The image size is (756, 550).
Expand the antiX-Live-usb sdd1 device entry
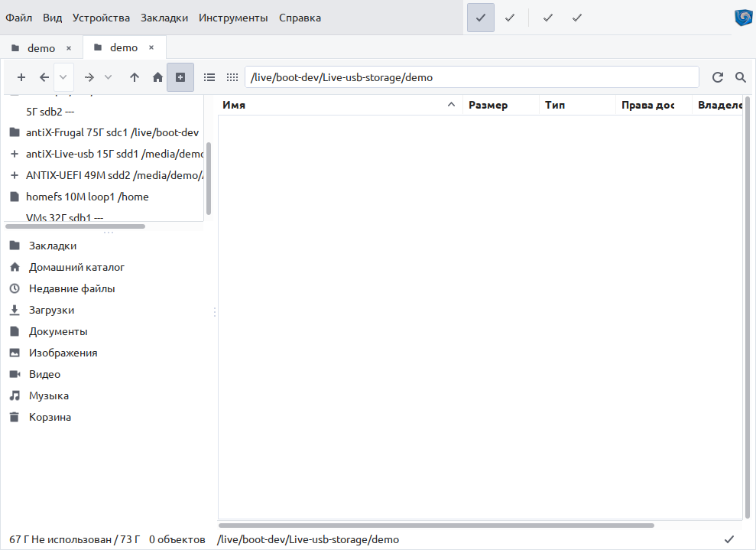(x=15, y=154)
